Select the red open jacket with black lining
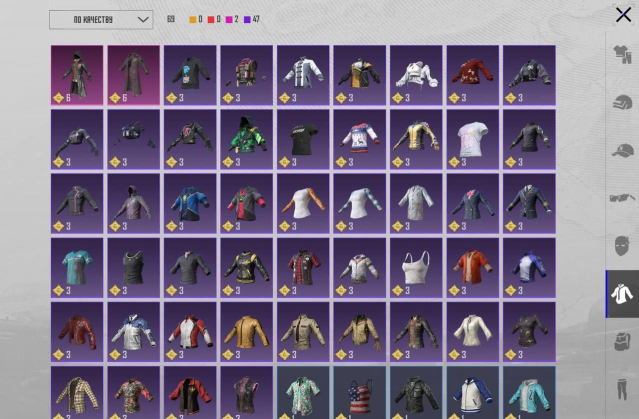Image resolution: width=639 pixels, height=419 pixels. (190, 393)
